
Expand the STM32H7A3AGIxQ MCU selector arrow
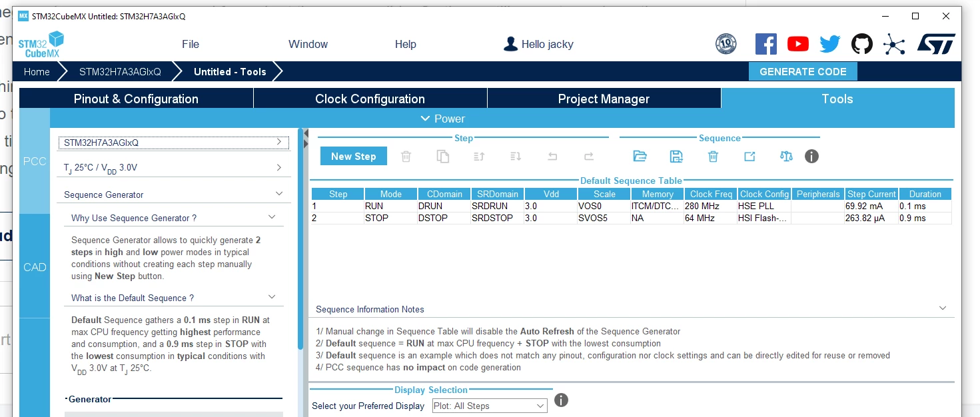coord(279,142)
